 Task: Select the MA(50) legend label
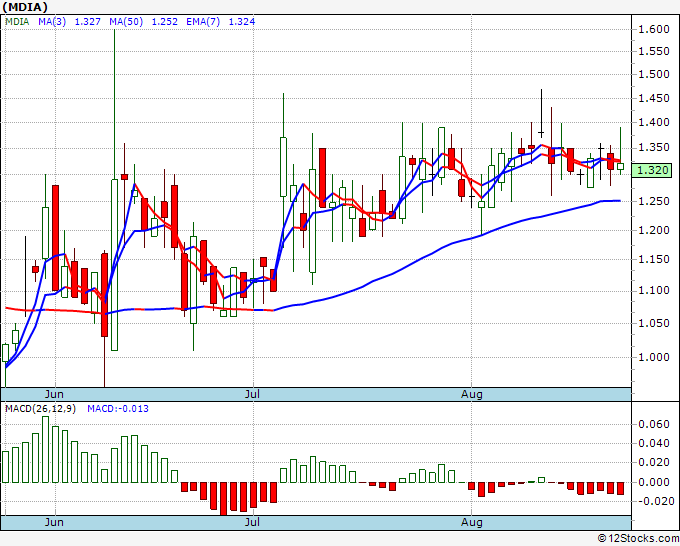(126, 22)
